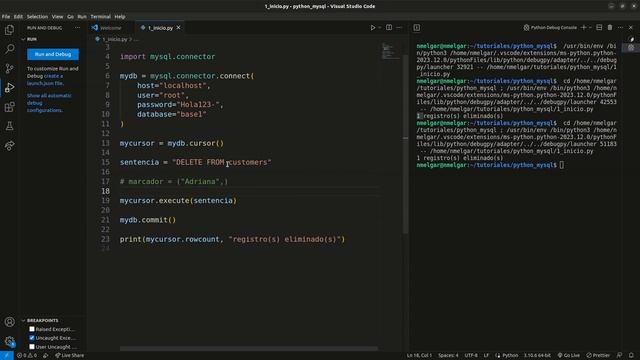Select the Run and Debug activity icon

click(9, 87)
